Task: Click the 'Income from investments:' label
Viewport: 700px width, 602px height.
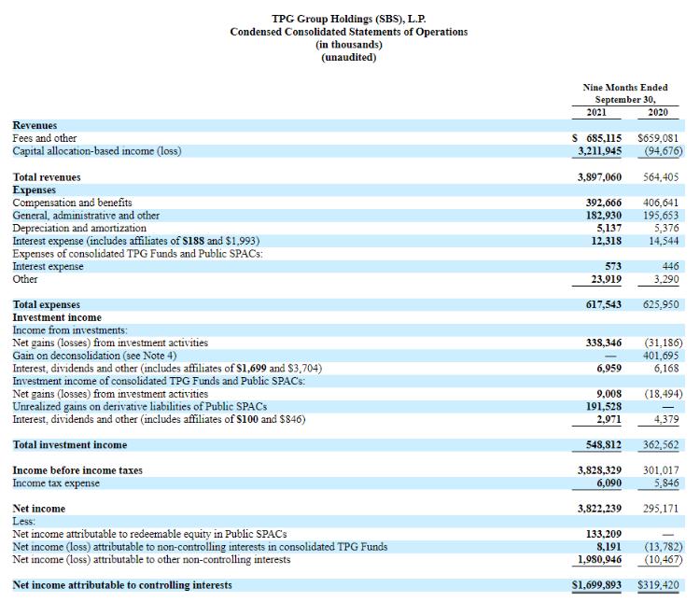Action: [70, 330]
